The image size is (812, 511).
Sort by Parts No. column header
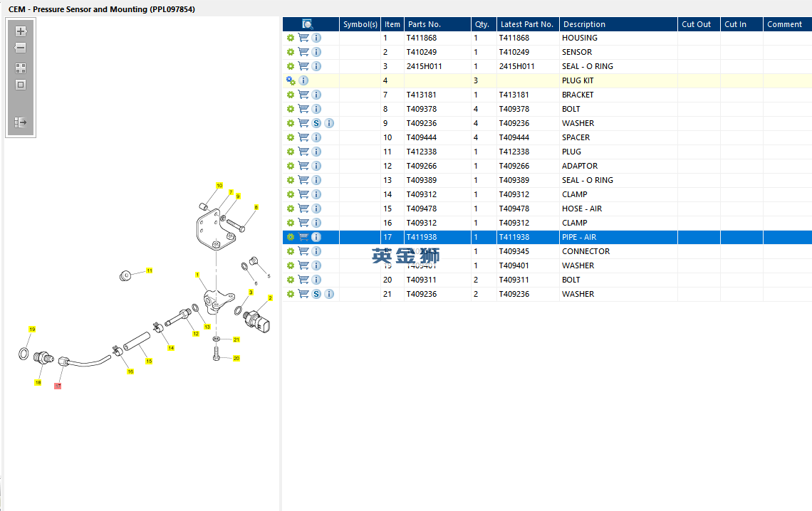click(437, 24)
